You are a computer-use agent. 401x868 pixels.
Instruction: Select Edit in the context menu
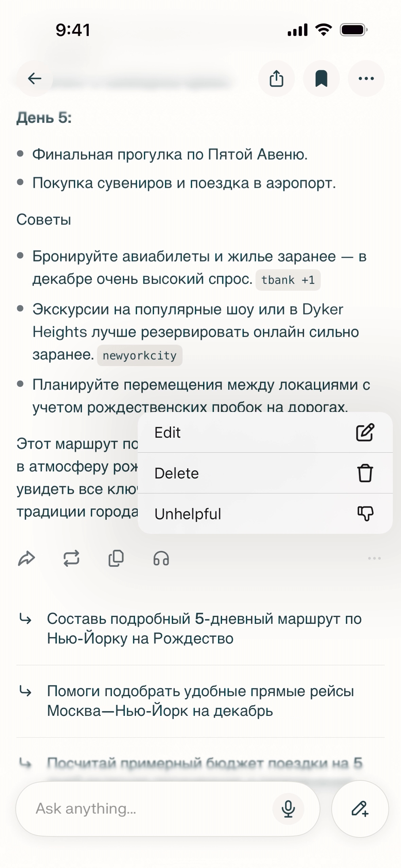[x=265, y=432]
